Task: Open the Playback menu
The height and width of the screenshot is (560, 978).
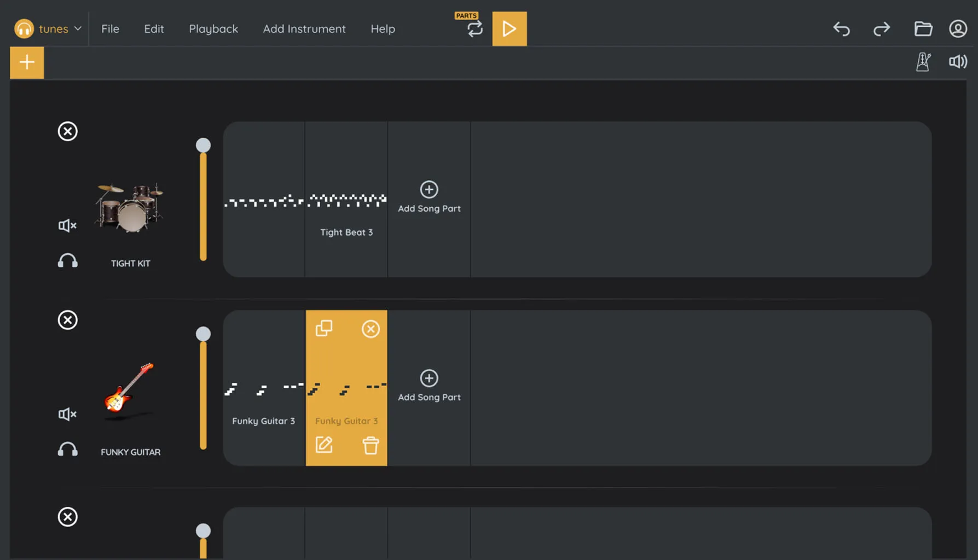Action: coord(213,28)
